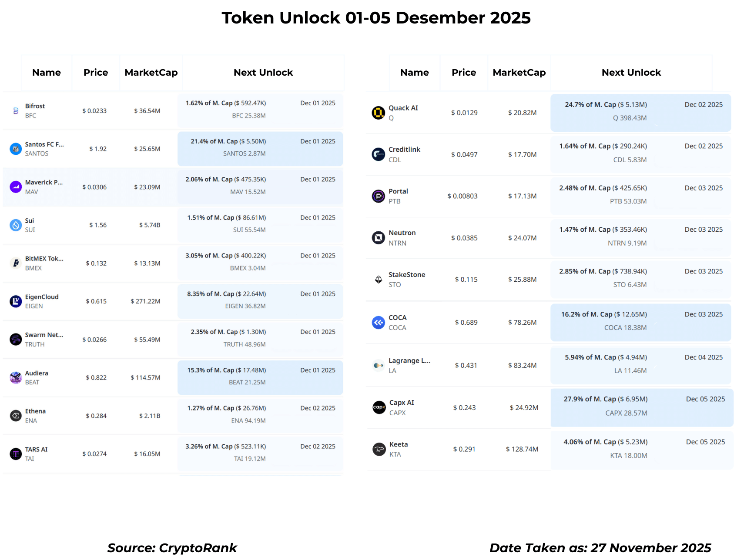The width and height of the screenshot is (744, 560).
Task: Click the Source: CryptoRank caption text
Action: point(172,548)
